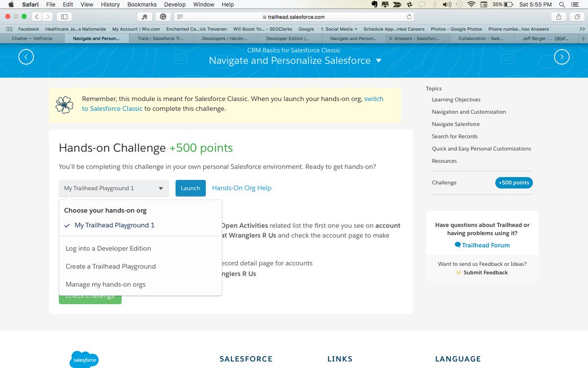Screen dimensions: 588x368
Task: Click the Bluetooth menu bar icon
Action: pyautogui.click(x=435, y=4)
